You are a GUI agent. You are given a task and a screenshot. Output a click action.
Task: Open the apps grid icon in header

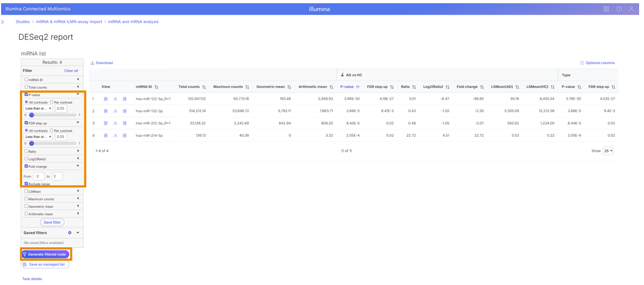click(x=606, y=9)
